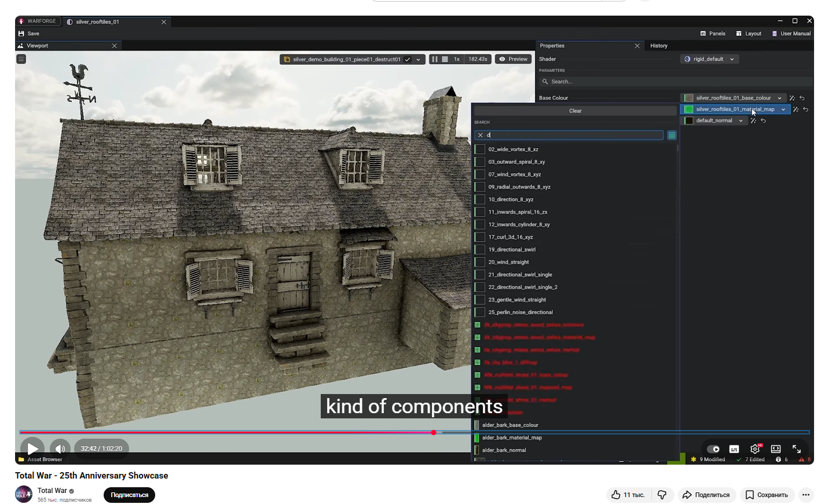Select alder_bark_material_map from the list
This screenshot has width=821, height=504.
tap(512, 438)
